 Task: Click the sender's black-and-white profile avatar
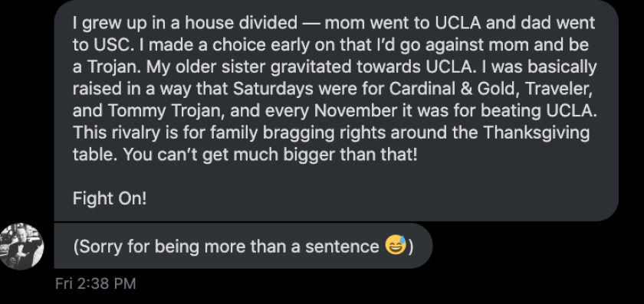point(21,246)
